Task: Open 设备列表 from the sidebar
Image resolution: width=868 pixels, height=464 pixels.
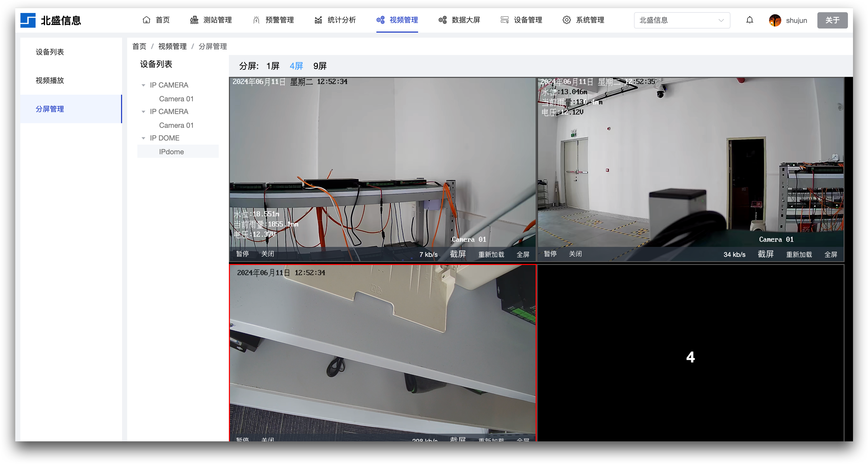Action: (x=50, y=52)
